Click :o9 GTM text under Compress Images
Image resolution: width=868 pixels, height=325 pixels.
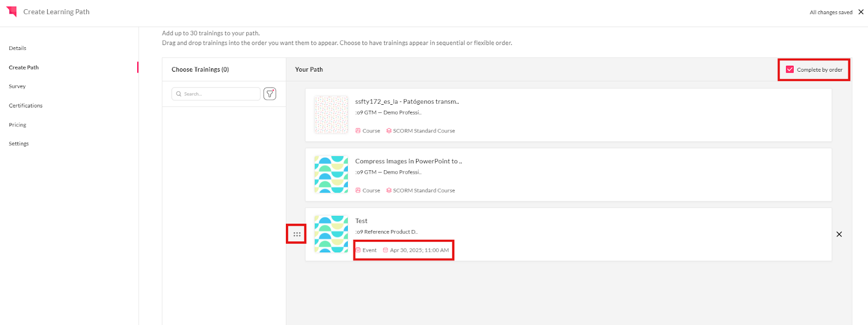click(388, 172)
